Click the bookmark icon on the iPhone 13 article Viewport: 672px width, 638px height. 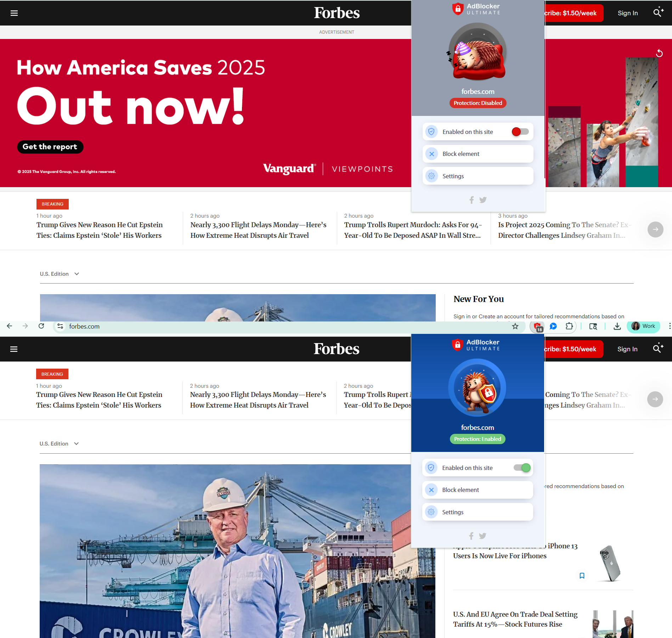tap(582, 576)
